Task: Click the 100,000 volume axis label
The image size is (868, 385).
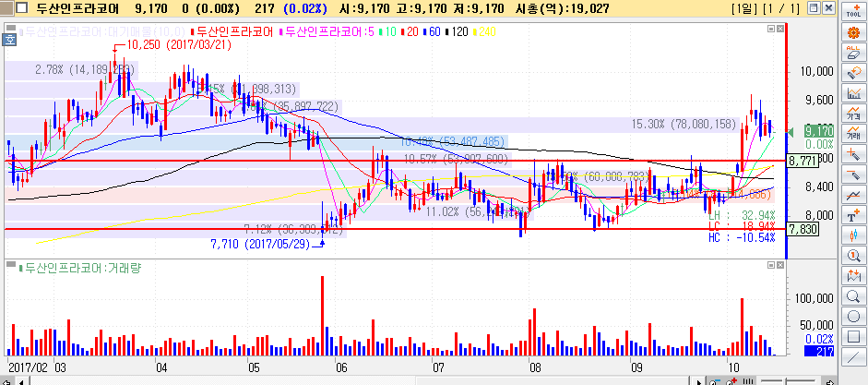Action: (814, 298)
